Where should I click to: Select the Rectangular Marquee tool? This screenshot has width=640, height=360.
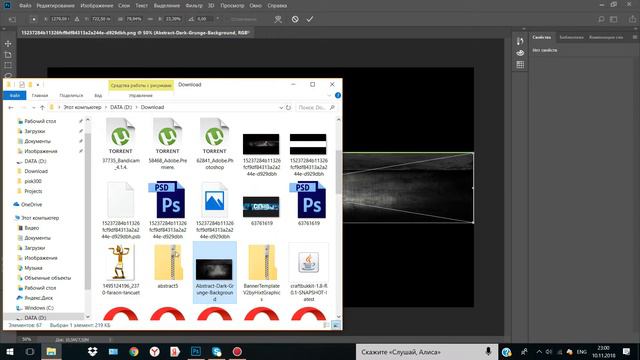[8, 65]
